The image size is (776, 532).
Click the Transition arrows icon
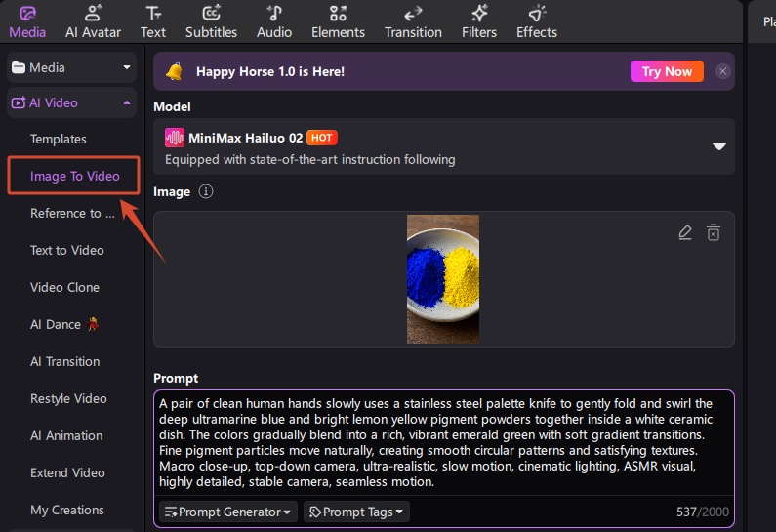[x=413, y=14]
